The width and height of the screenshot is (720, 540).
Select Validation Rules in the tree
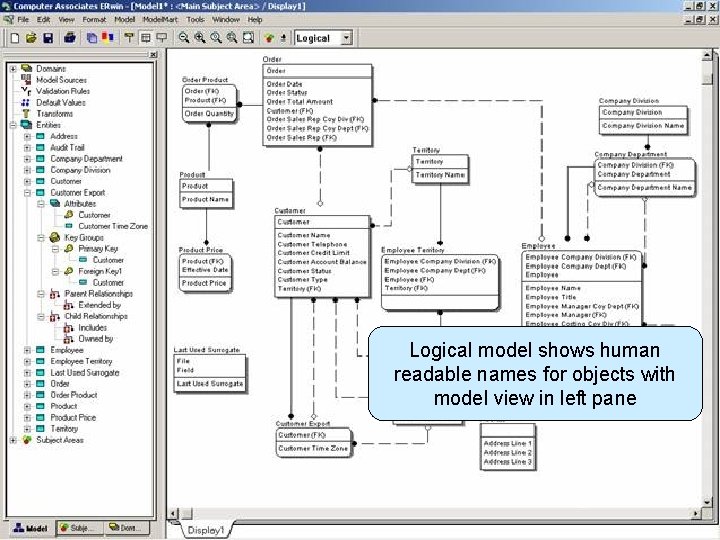63,91
